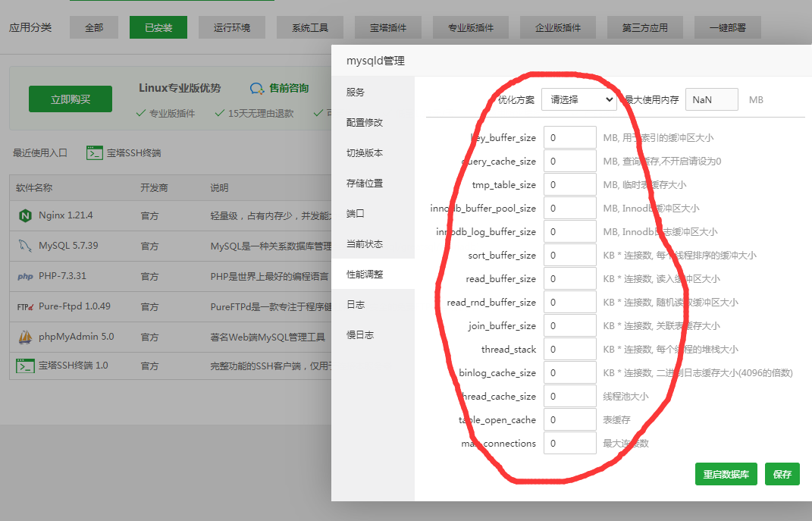This screenshot has width=812, height=521.
Task: Focus the thread_cache_size input
Action: click(x=569, y=396)
